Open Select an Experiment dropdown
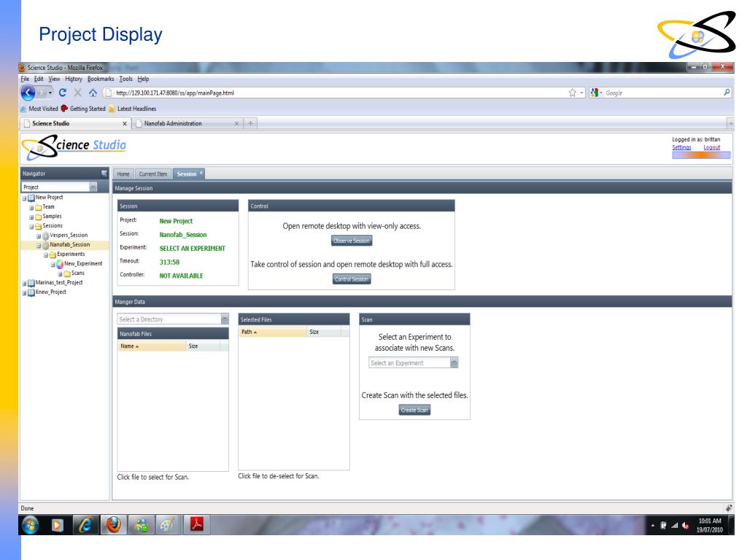The image size is (747, 560). (x=454, y=363)
